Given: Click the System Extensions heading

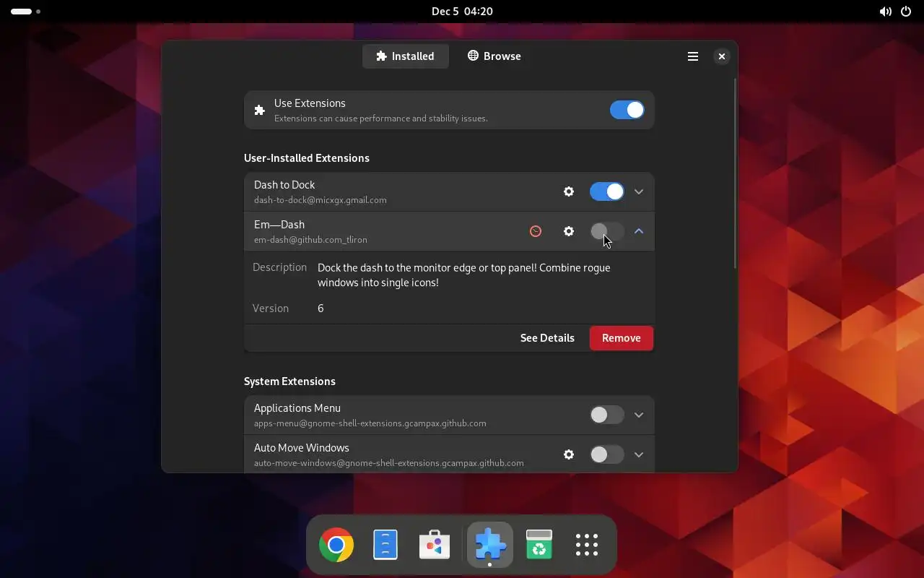Looking at the screenshot, I should pos(289,381).
